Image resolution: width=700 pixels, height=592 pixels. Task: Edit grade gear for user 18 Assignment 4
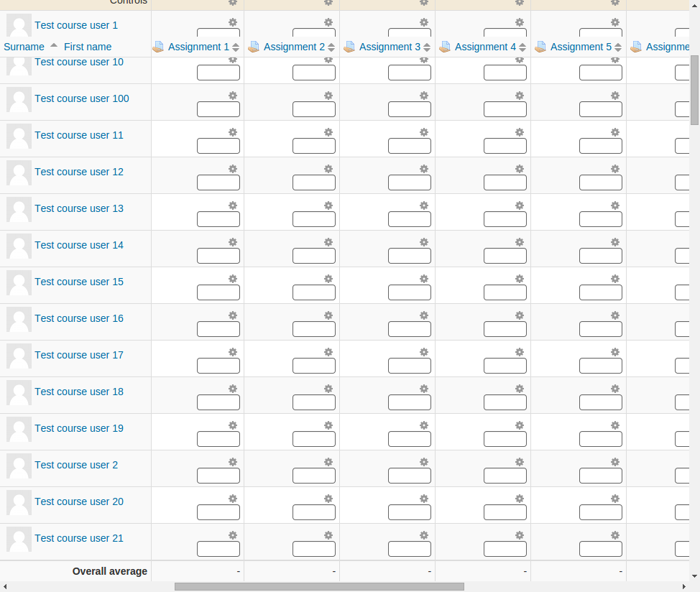click(x=520, y=389)
